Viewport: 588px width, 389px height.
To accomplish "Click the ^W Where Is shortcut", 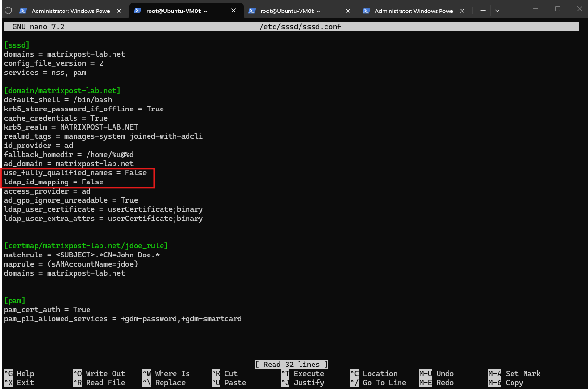I will tap(166, 373).
